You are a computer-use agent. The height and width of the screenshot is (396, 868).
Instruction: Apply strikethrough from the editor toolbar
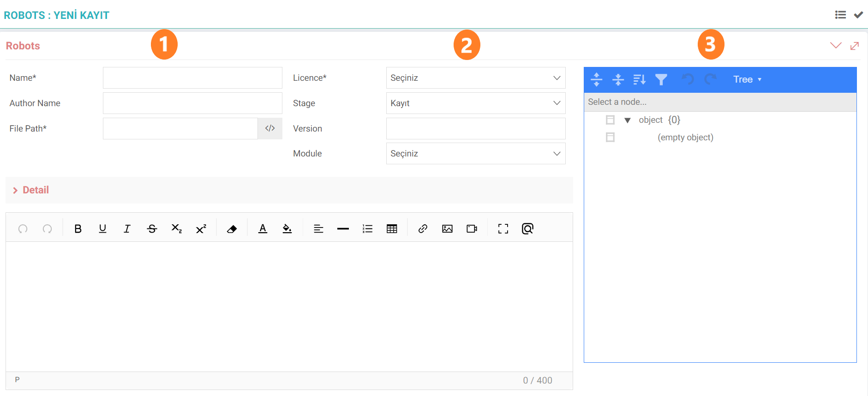[152, 228]
